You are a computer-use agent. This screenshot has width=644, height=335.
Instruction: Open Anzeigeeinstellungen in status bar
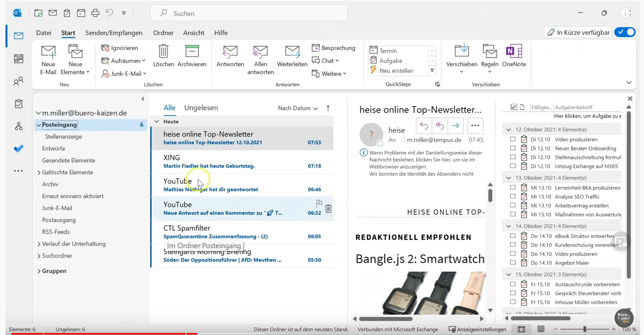(477, 329)
